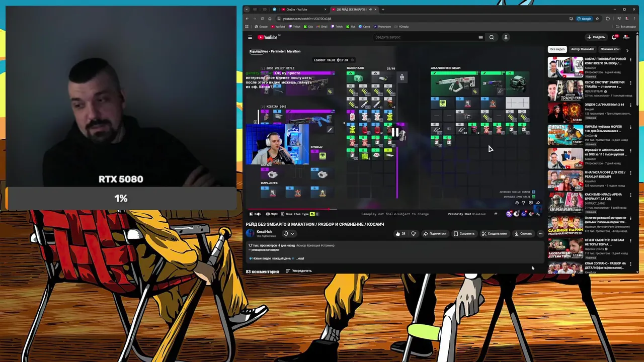Screen dimensions: 644x362
Task: Select the 'Похожий контент' filter chip
Action: pyautogui.click(x=610, y=49)
